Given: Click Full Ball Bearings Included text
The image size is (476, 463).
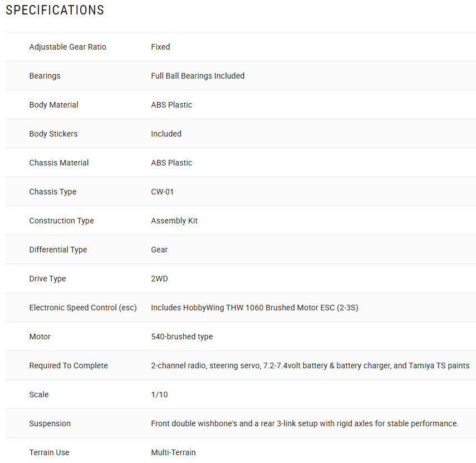Looking at the screenshot, I should (x=198, y=76).
